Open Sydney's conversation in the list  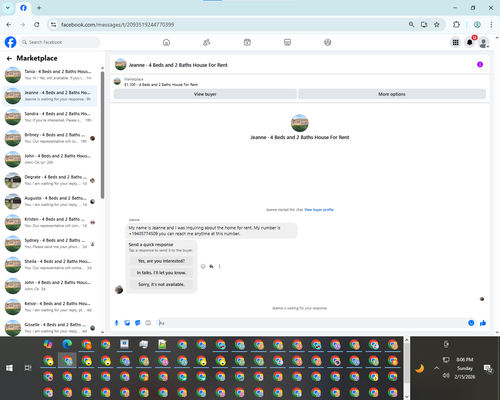point(50,243)
